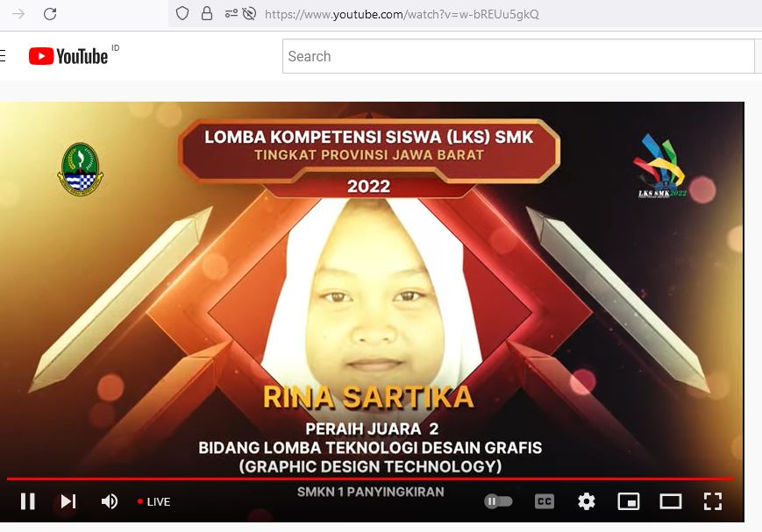Go forward in browser history
Image resolution: width=762 pixels, height=532 pixels.
coord(18,13)
